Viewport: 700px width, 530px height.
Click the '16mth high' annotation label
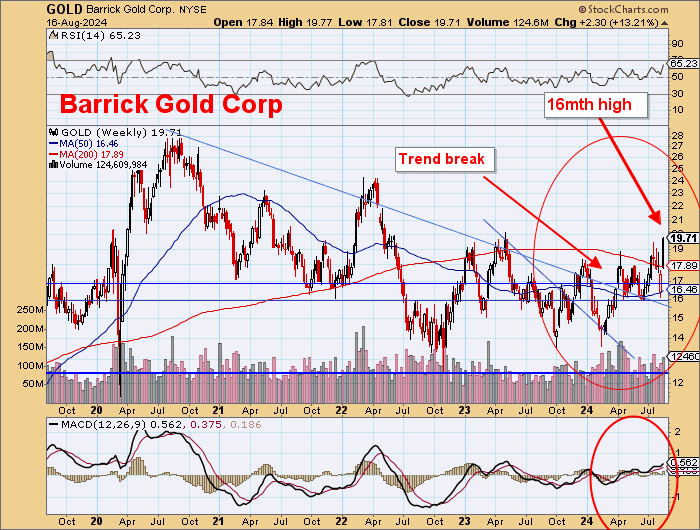pos(596,105)
